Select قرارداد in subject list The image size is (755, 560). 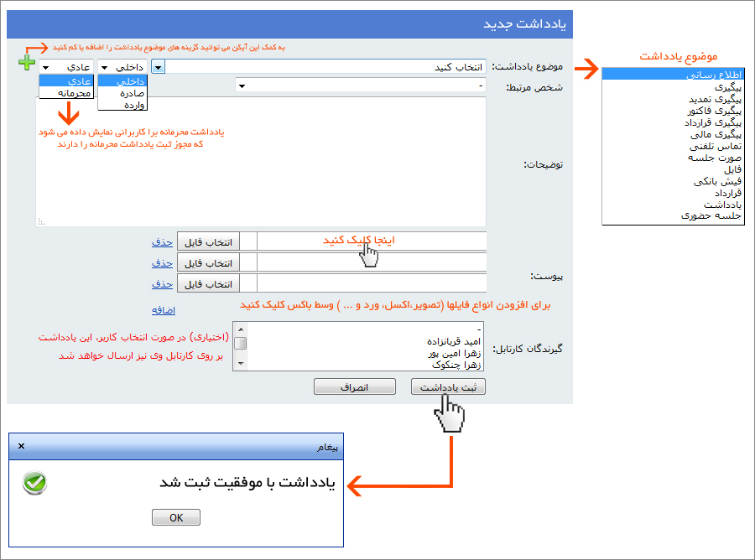point(673,193)
